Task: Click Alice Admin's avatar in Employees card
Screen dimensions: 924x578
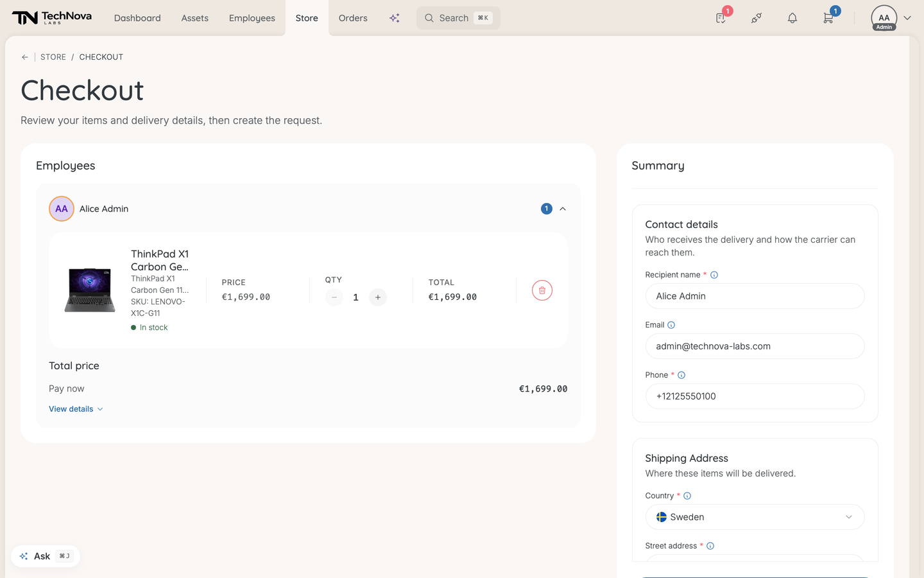Action: click(62, 209)
